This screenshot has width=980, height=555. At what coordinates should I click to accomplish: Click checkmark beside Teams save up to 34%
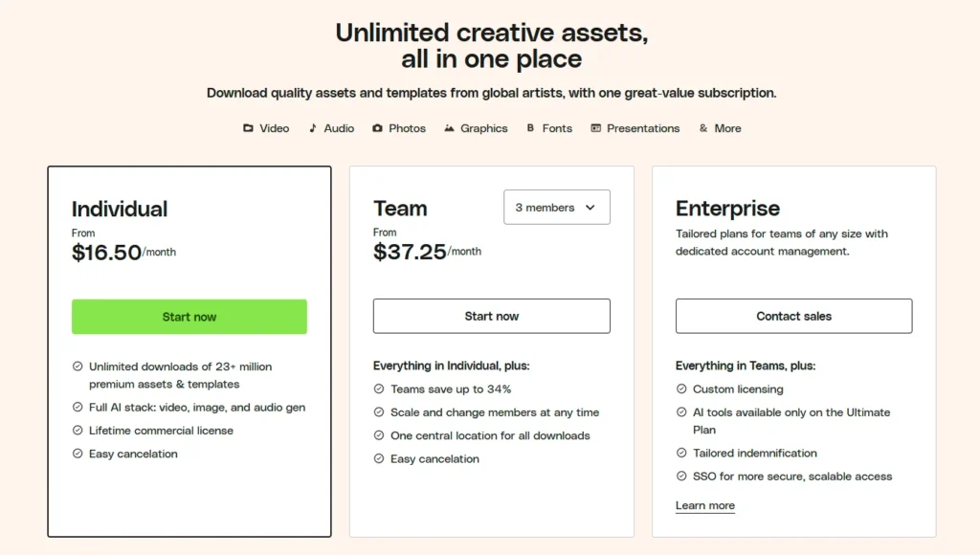(x=379, y=389)
